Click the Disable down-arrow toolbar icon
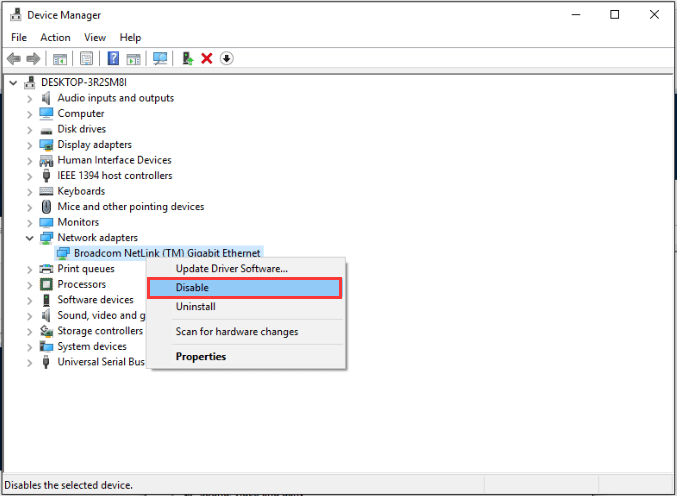Image resolution: width=677 pixels, height=496 pixels. (227, 58)
